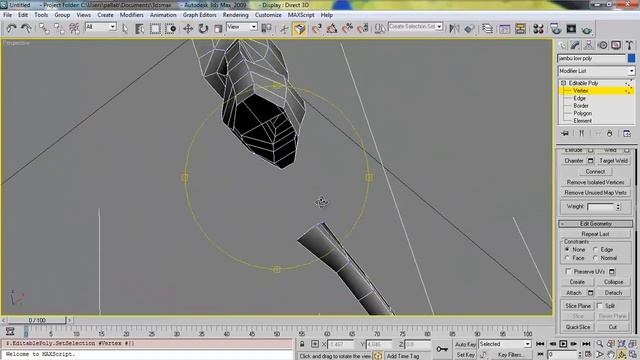
Task: Open the Layer Manager icon
Action: pos(487,28)
